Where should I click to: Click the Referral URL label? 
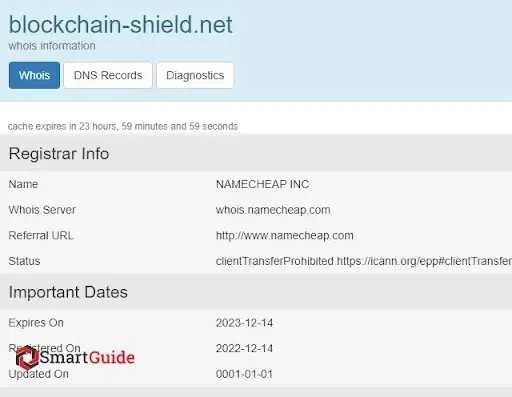coord(41,236)
